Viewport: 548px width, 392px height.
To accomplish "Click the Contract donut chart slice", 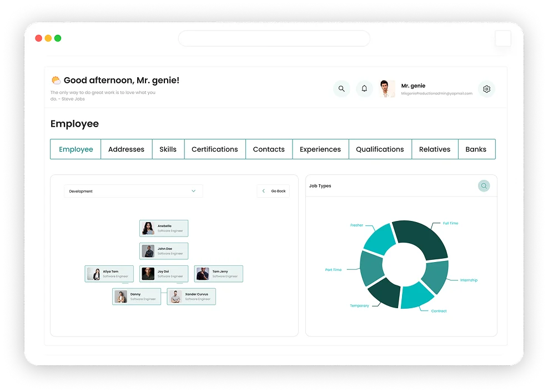I will [415, 296].
